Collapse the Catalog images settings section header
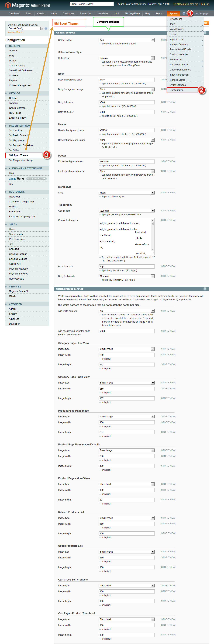214x644 pixels. click(131, 289)
